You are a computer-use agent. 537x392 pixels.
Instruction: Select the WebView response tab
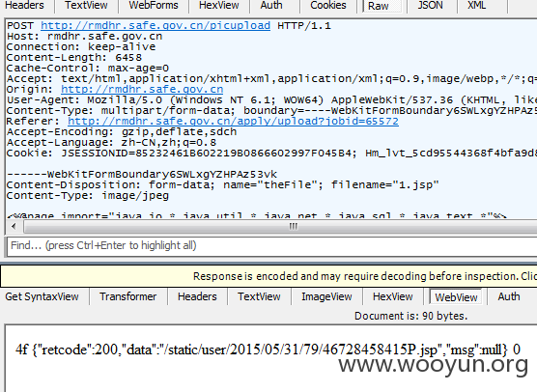click(x=456, y=297)
